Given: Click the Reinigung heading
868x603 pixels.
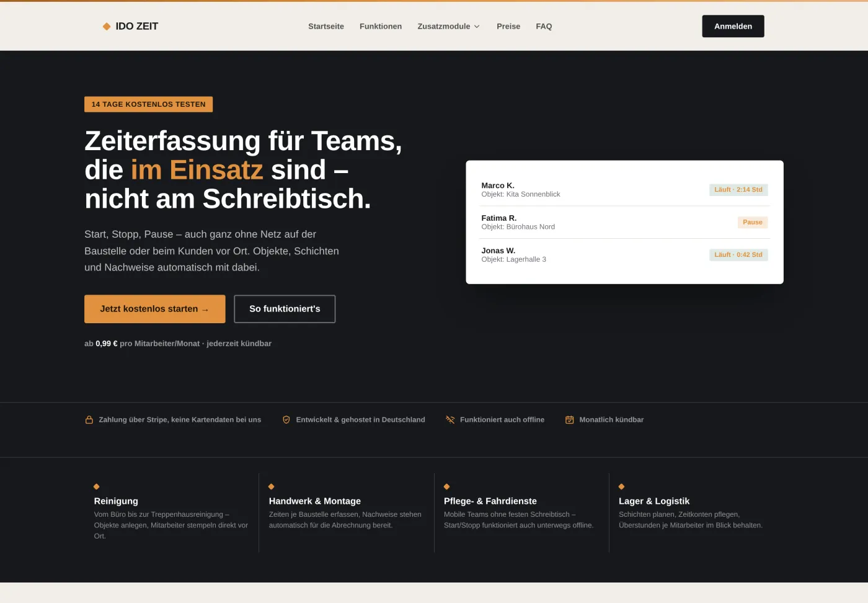Looking at the screenshot, I should 116,501.
